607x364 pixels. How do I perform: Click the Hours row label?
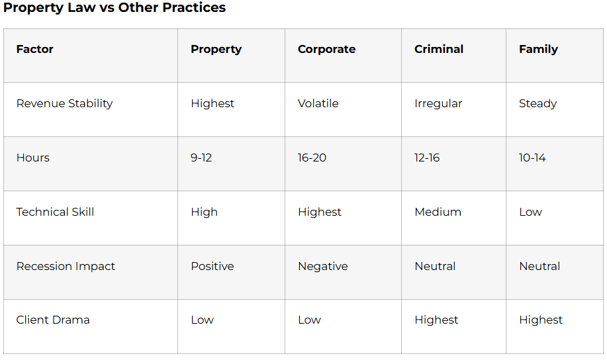[33, 158]
